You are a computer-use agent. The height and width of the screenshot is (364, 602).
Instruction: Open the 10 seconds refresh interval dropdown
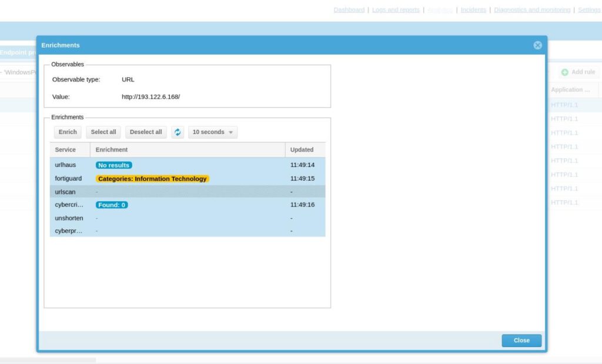[x=213, y=132]
